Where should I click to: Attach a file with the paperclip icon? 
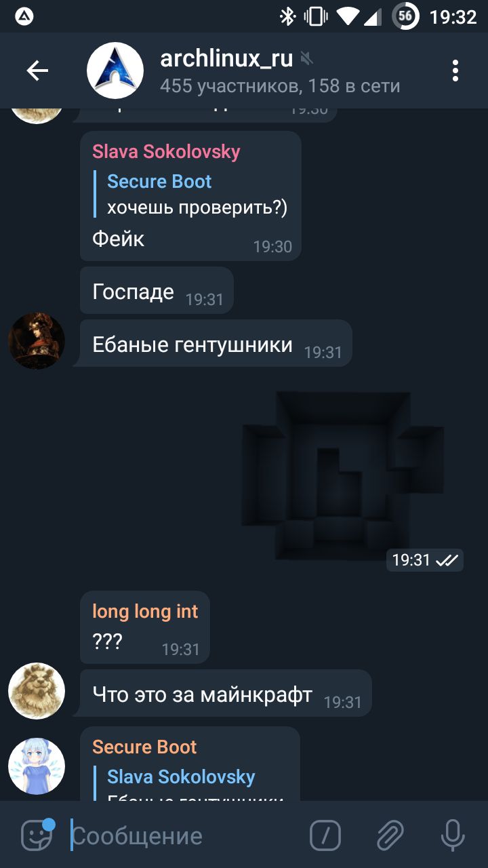(390, 835)
